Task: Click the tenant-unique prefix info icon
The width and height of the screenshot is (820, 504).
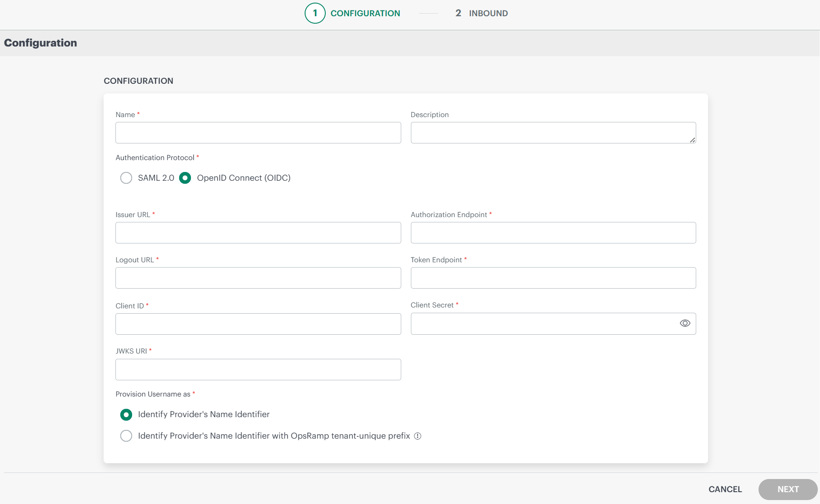Action: coord(417,436)
